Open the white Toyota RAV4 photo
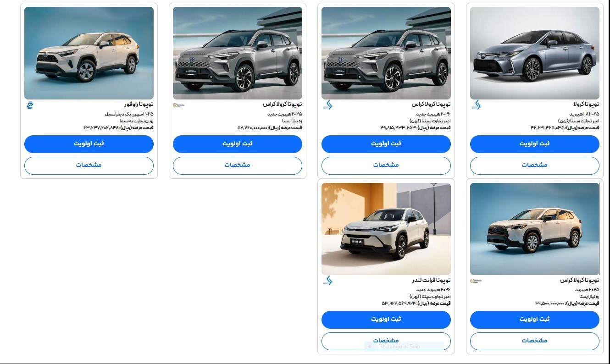The width and height of the screenshot is (610, 364). tap(89, 53)
